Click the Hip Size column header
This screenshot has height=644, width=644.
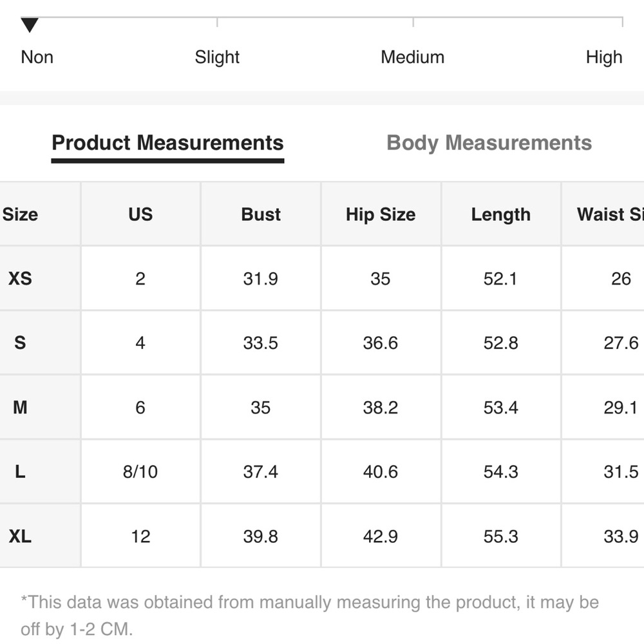381,214
